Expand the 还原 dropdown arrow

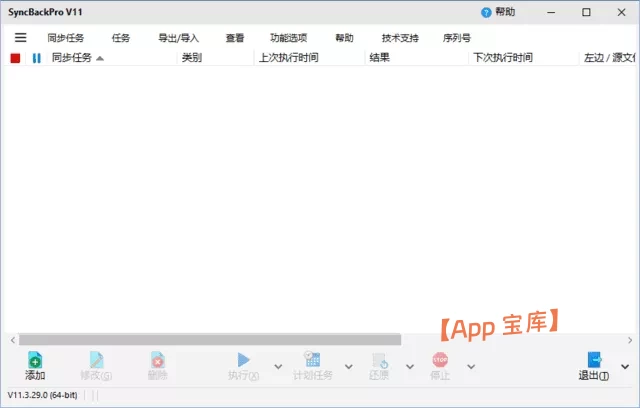click(410, 366)
